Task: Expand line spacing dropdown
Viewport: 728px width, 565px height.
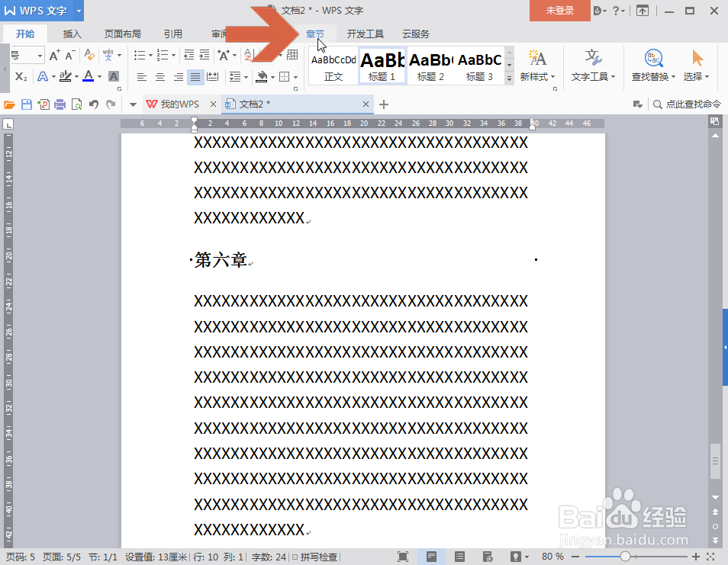Action: coord(246,78)
